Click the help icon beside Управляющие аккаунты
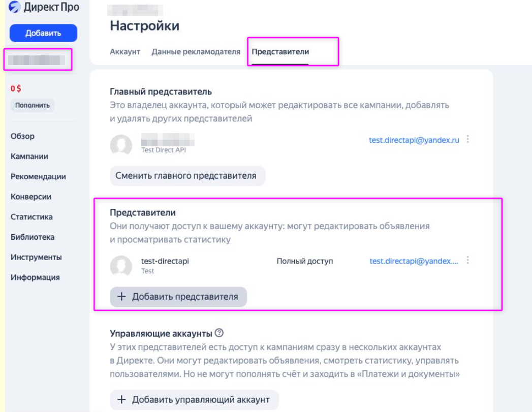Image resolution: width=532 pixels, height=412 pixels. 219,333
